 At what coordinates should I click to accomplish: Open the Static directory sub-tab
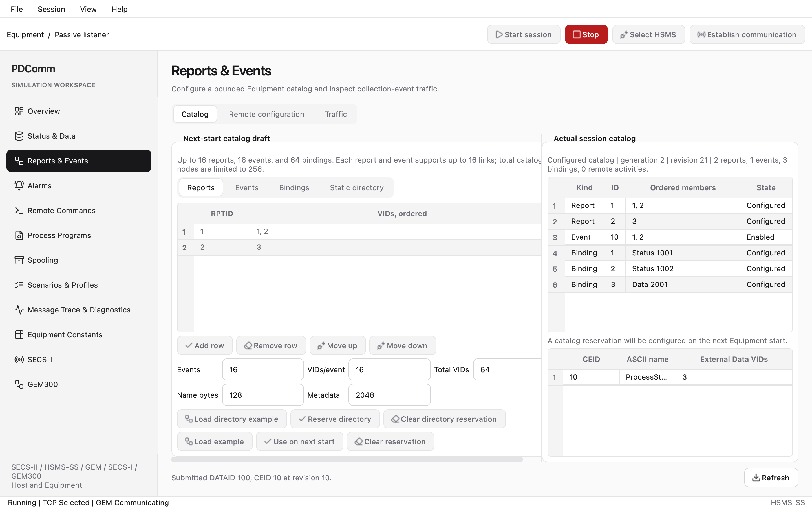coord(357,187)
